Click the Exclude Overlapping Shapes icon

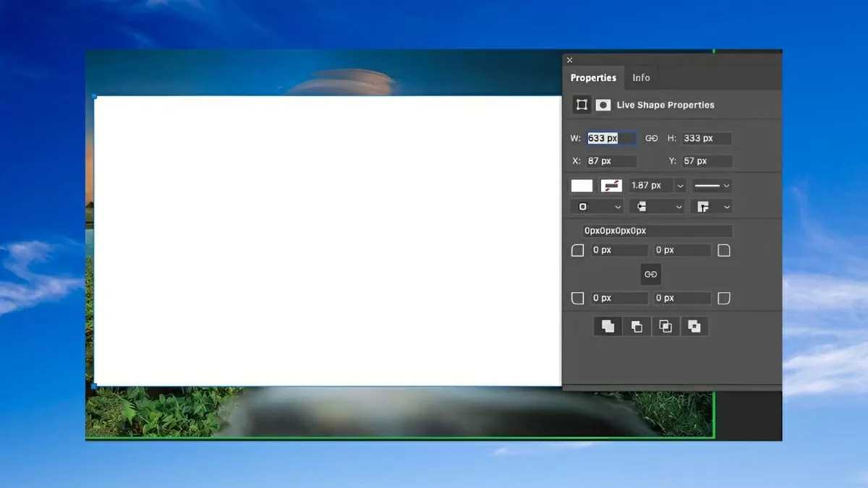pos(694,327)
